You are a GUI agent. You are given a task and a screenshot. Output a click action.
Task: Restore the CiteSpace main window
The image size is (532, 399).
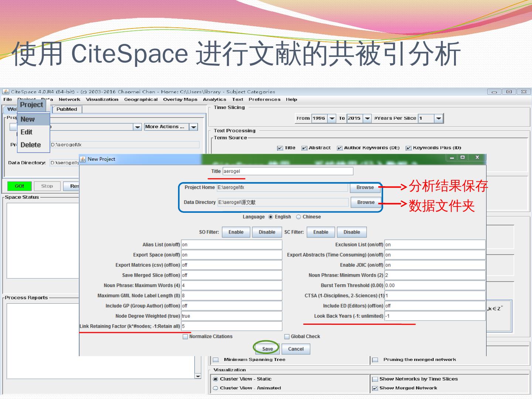509,92
